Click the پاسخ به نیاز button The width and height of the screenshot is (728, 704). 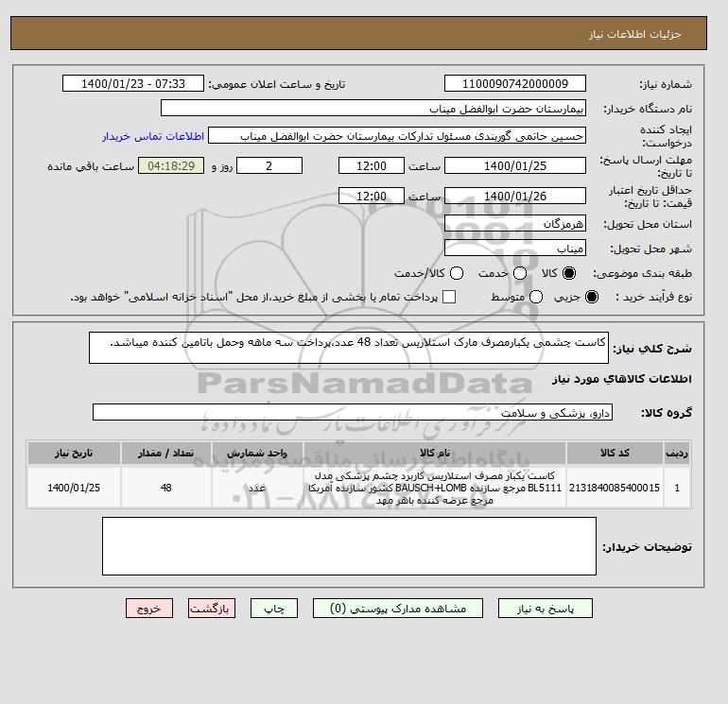coord(546,608)
